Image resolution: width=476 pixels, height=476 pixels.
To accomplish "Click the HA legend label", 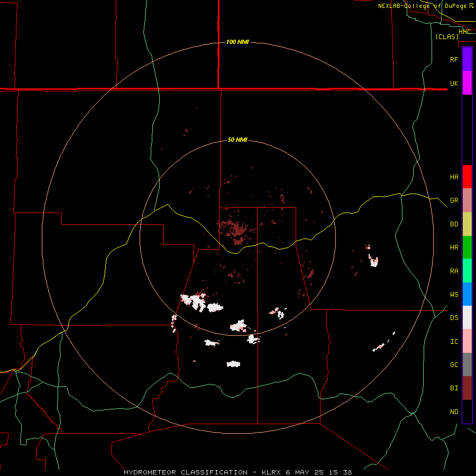I will pyautogui.click(x=454, y=177).
